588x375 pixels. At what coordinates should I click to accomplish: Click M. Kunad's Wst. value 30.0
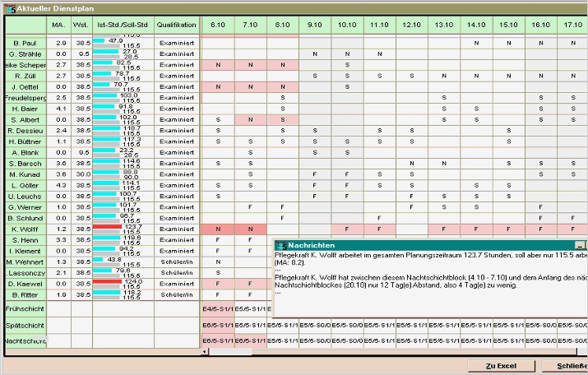click(83, 174)
